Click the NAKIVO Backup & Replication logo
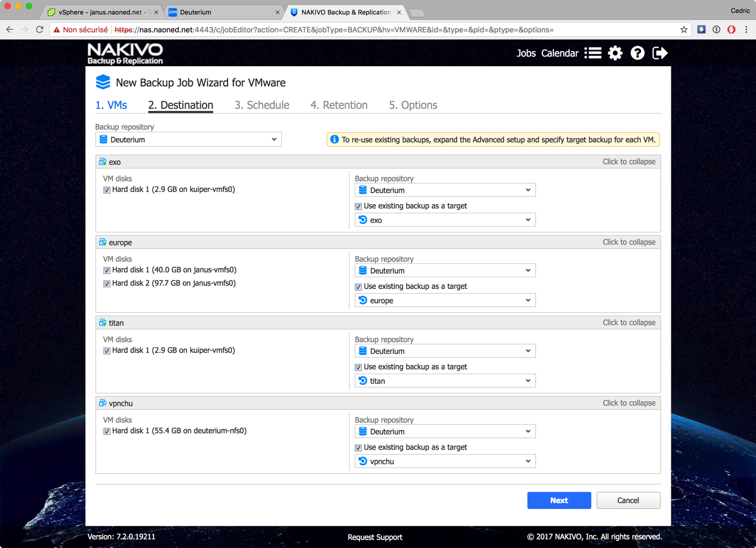 [125, 54]
